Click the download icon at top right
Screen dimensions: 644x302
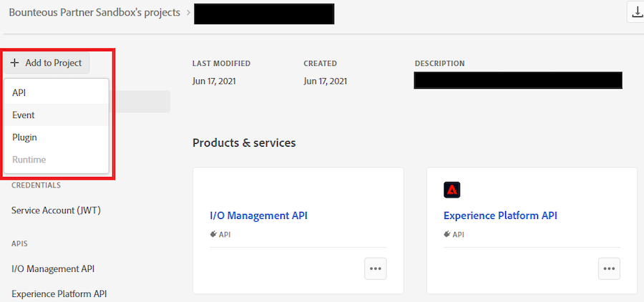[636, 12]
